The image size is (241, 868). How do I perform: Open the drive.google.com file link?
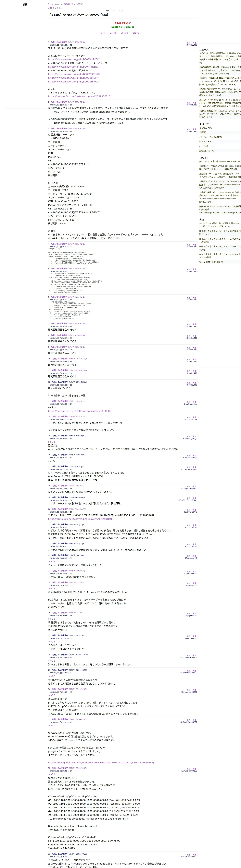(101, 763)
